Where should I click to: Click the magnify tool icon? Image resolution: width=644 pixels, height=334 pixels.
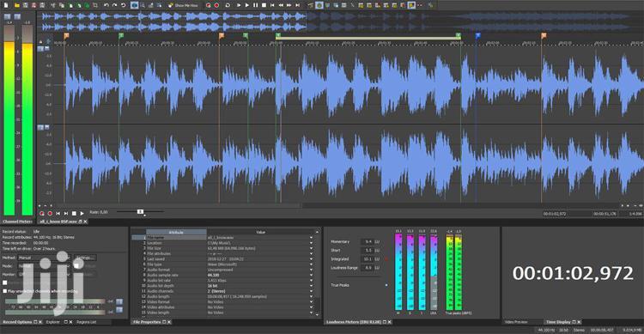click(143, 5)
